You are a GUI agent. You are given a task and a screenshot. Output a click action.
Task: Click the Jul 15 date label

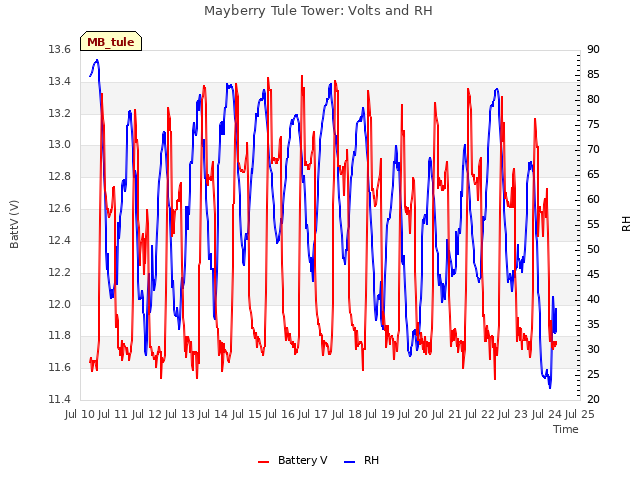coord(247,415)
